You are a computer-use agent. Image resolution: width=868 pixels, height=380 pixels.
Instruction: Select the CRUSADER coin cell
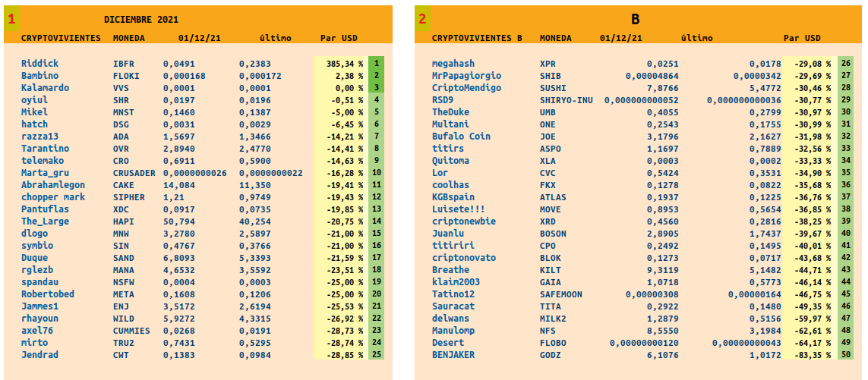tap(134, 173)
